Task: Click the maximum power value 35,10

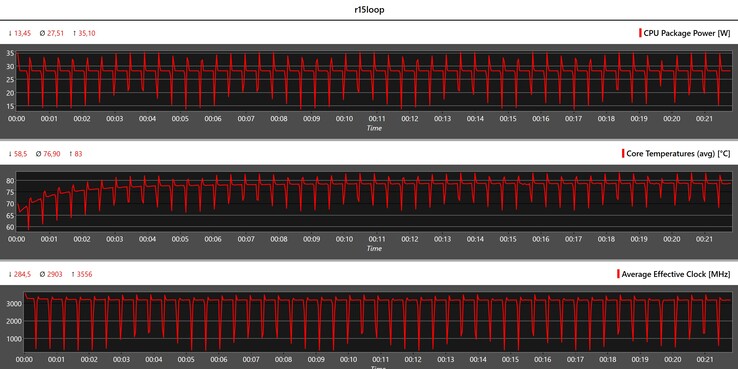Action: (87, 33)
